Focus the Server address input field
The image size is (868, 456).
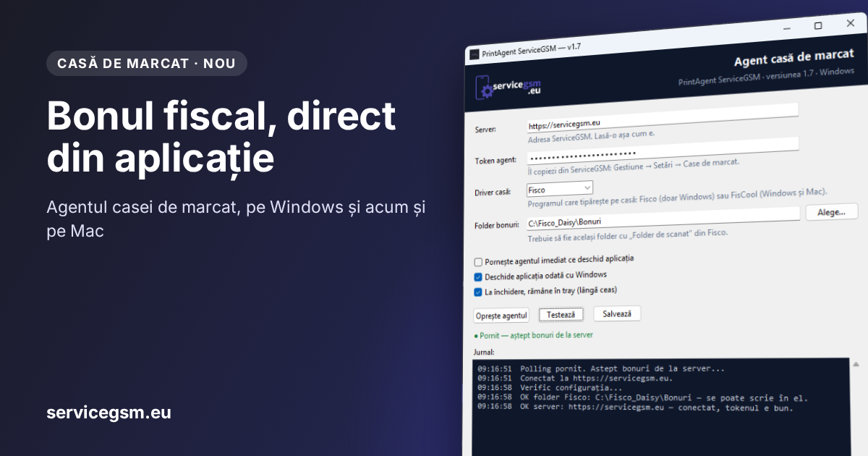(x=663, y=117)
